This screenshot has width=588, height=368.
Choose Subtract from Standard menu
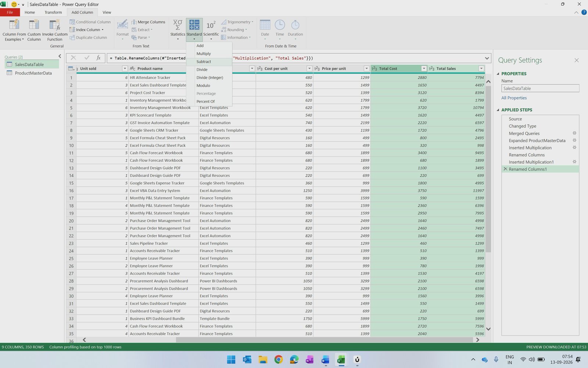pyautogui.click(x=209, y=62)
